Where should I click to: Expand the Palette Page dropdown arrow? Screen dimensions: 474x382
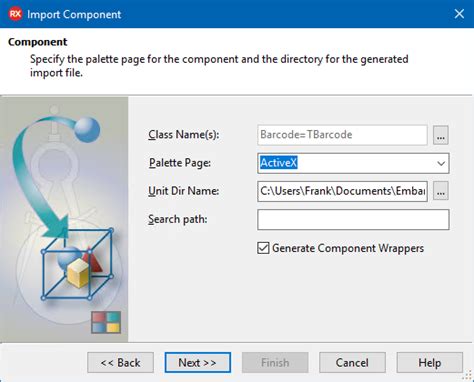[x=441, y=163]
